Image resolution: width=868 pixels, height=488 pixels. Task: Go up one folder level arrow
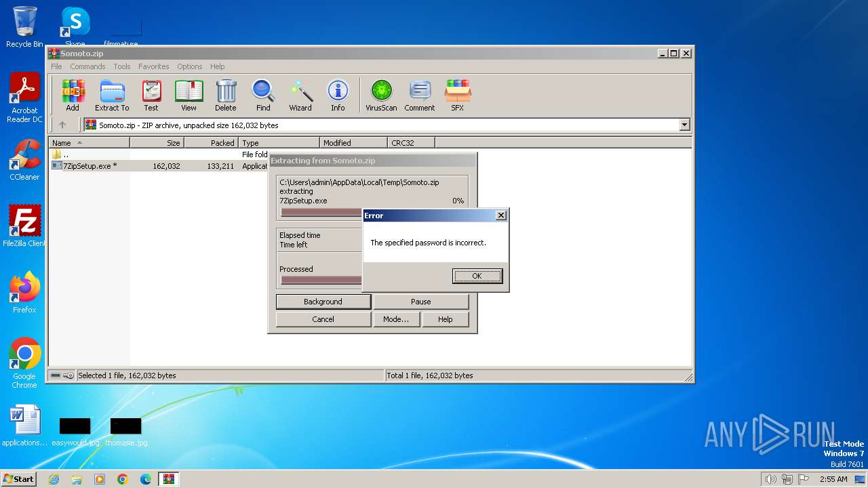point(62,125)
